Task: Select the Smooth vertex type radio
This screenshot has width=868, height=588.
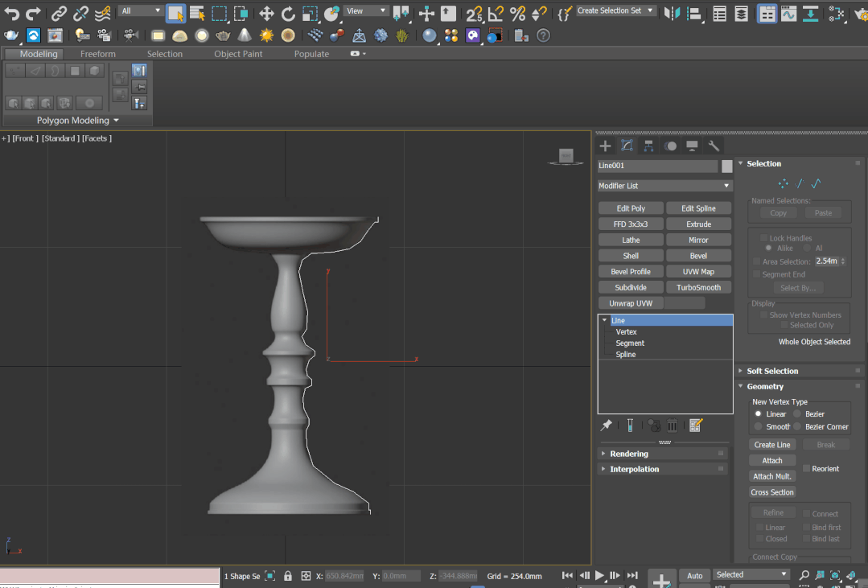Action: pyautogui.click(x=759, y=426)
